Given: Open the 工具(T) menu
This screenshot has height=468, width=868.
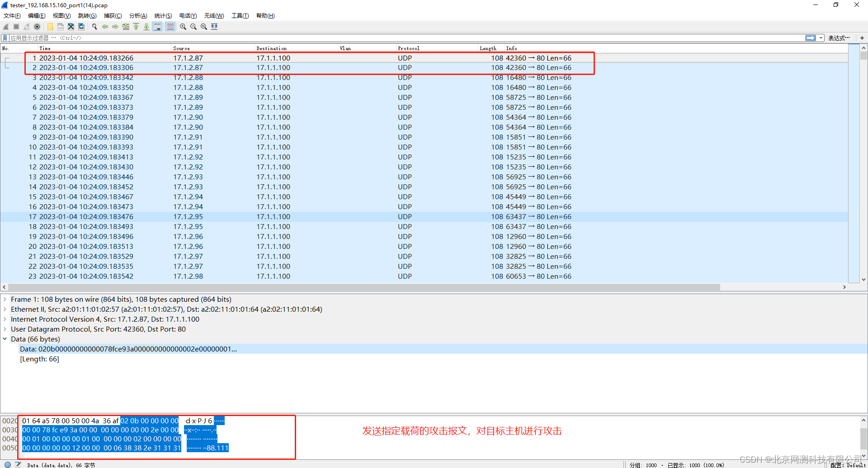Looking at the screenshot, I should click(x=240, y=16).
